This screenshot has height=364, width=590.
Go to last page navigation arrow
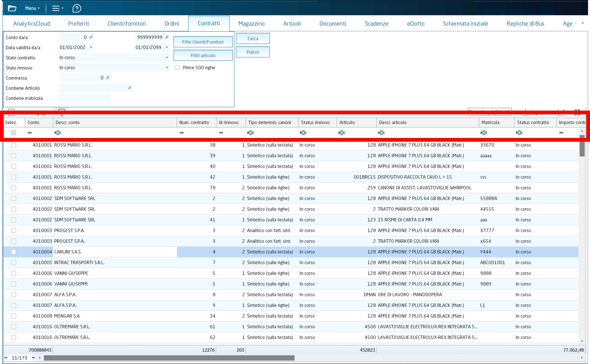[33, 358]
